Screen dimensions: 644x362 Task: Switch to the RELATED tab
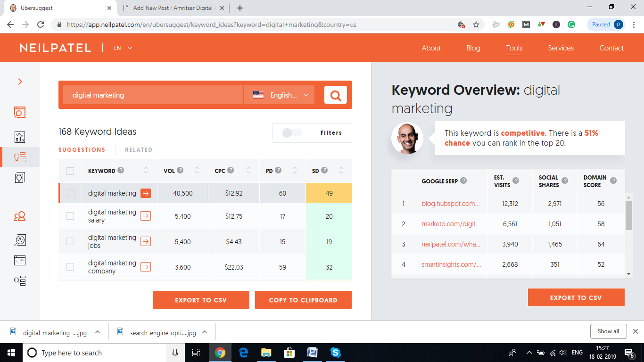point(139,150)
